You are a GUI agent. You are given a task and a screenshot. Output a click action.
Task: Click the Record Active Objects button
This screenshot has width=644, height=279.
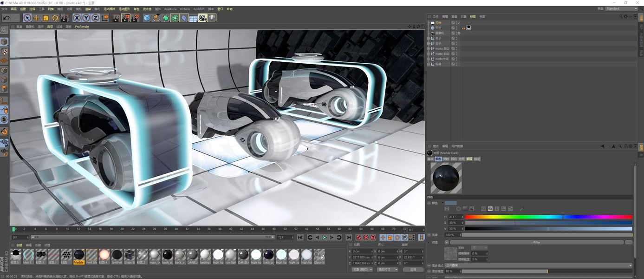(x=358, y=238)
